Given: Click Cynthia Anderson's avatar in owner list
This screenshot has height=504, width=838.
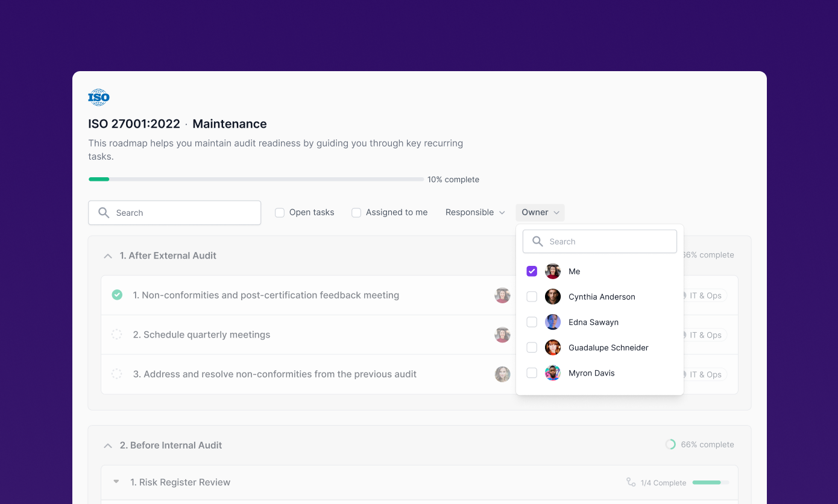Looking at the screenshot, I should tap(553, 297).
